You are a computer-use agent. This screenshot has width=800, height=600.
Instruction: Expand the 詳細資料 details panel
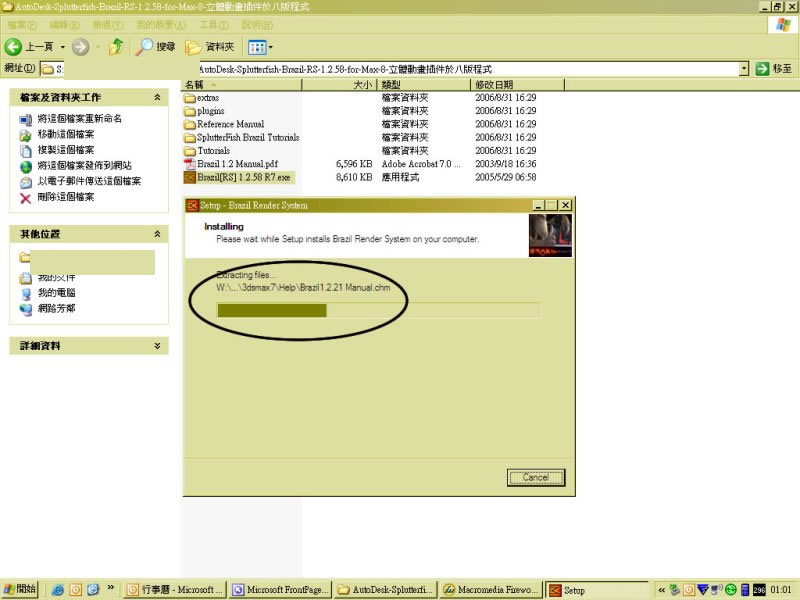[x=157, y=345]
